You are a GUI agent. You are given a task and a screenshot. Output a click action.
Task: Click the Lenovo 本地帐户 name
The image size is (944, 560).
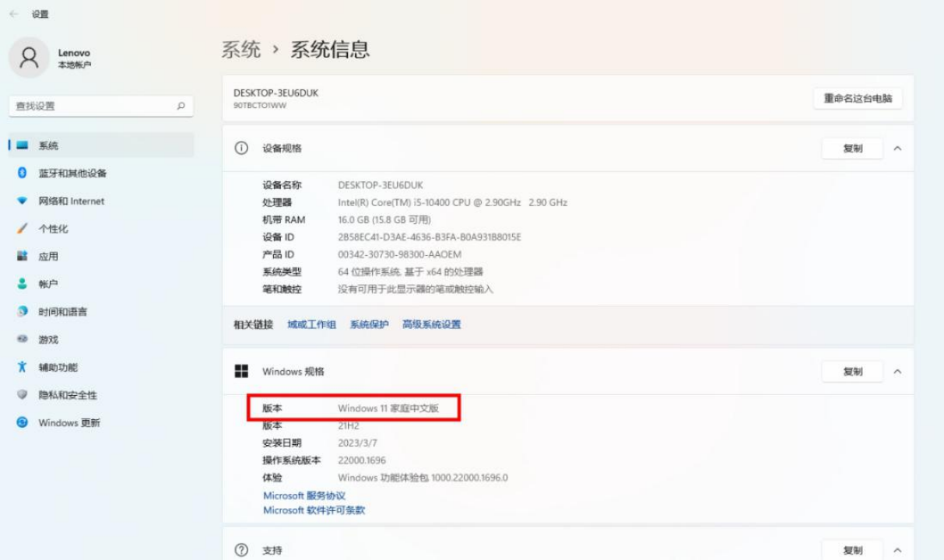point(74,58)
